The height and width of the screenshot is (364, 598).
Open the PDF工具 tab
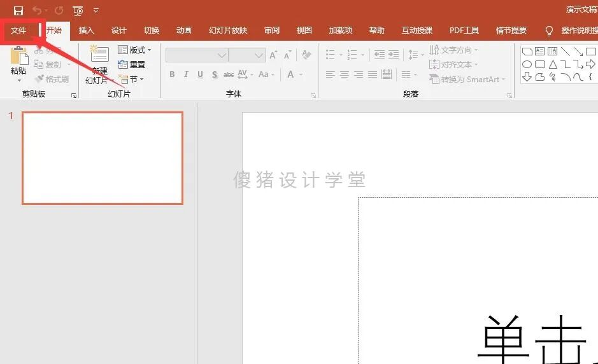(x=464, y=31)
